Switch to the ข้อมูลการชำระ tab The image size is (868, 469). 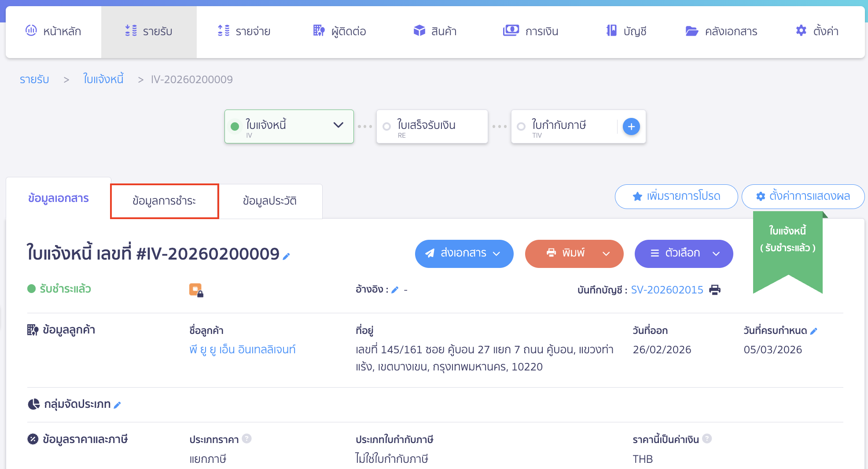(164, 201)
